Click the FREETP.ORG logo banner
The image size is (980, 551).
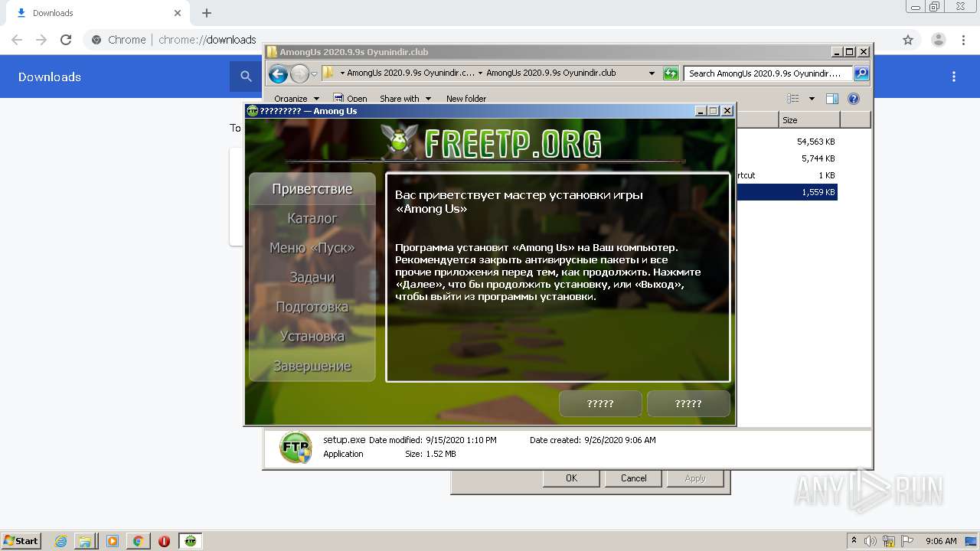click(x=491, y=142)
